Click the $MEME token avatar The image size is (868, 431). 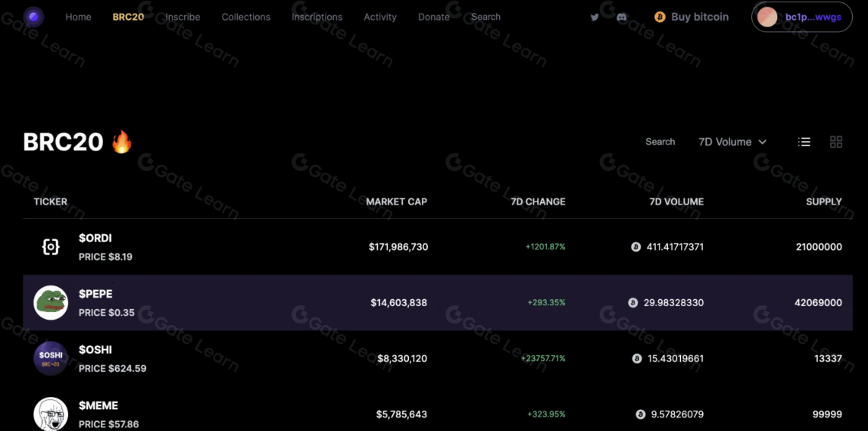[51, 414]
